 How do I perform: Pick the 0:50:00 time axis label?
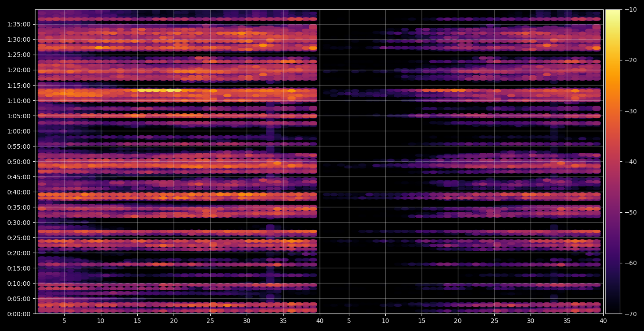click(19, 161)
